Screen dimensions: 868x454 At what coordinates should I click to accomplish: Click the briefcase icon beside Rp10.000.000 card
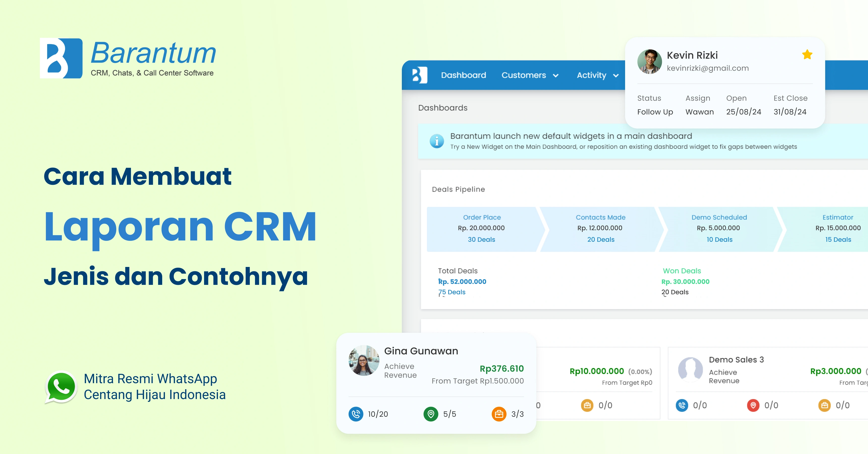coord(587,405)
